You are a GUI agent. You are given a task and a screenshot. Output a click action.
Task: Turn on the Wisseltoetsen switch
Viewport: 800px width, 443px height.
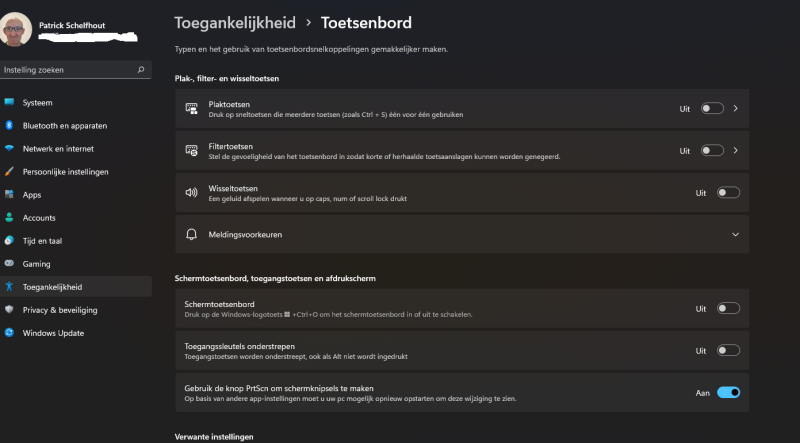point(728,192)
